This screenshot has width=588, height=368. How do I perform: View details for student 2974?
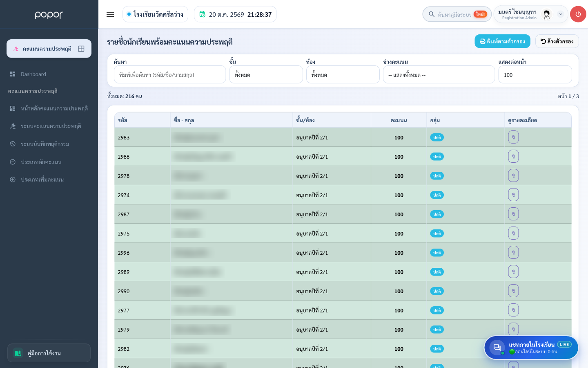tap(513, 195)
